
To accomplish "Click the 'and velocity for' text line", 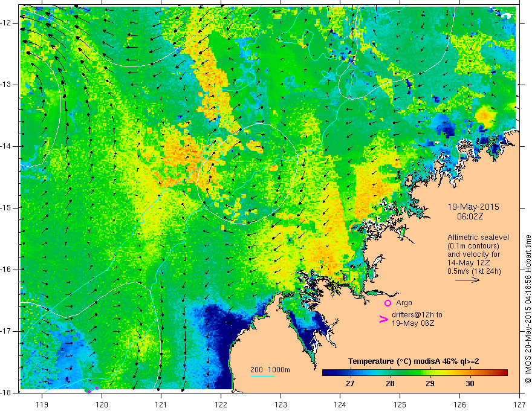I will pyautogui.click(x=473, y=254).
